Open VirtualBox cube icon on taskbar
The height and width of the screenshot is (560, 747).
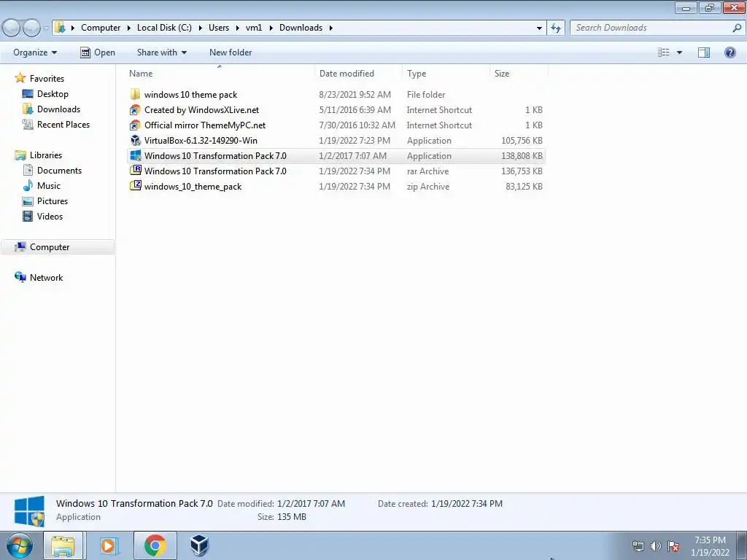point(200,545)
